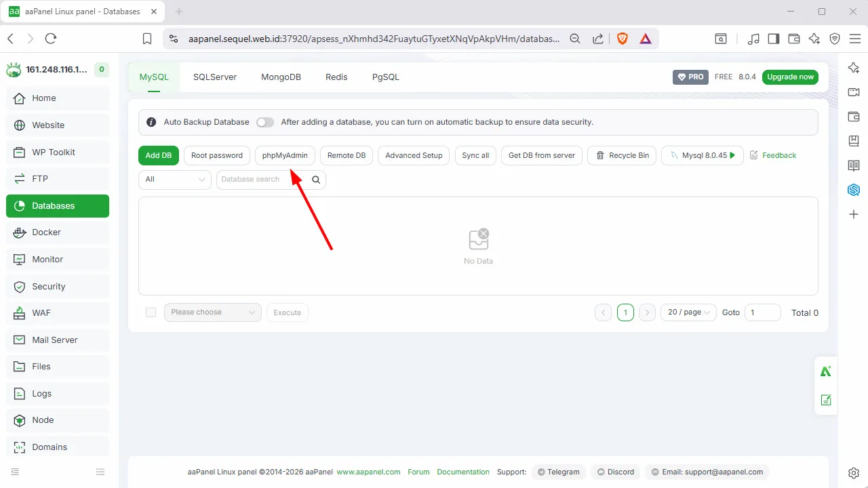The width and height of the screenshot is (868, 488).
Task: Open the Redis tab
Action: point(336,77)
